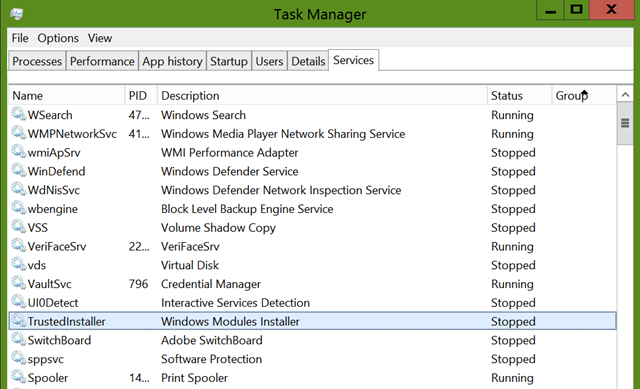Switch to the Details tab
Screen dimensions: 640x389
coord(308,61)
